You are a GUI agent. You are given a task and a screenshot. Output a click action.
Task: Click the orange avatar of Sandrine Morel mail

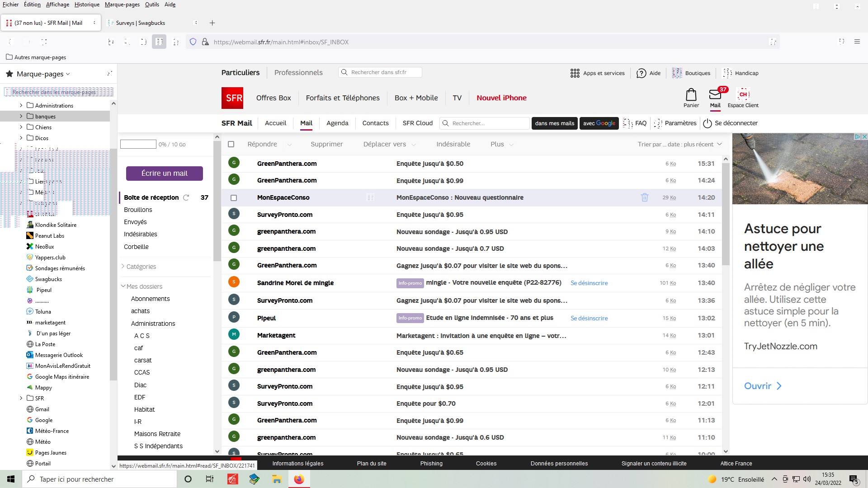click(x=234, y=282)
